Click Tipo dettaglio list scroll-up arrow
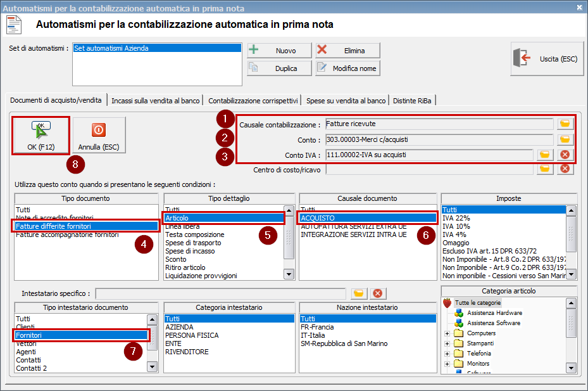 [289, 210]
